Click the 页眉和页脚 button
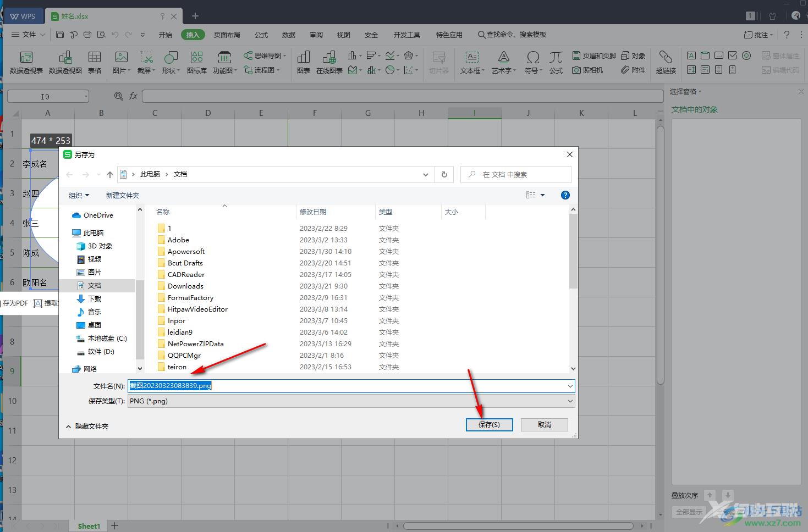 click(594, 56)
